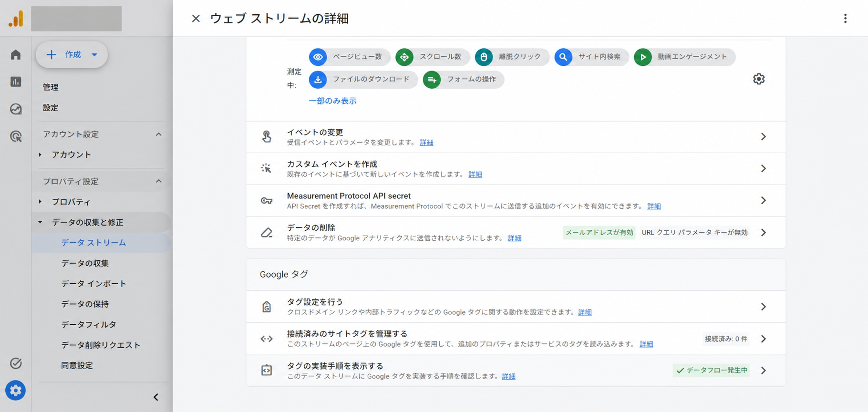Expand the プロパティ tree item
Viewport: 868px width, 412px height.
[x=40, y=202]
